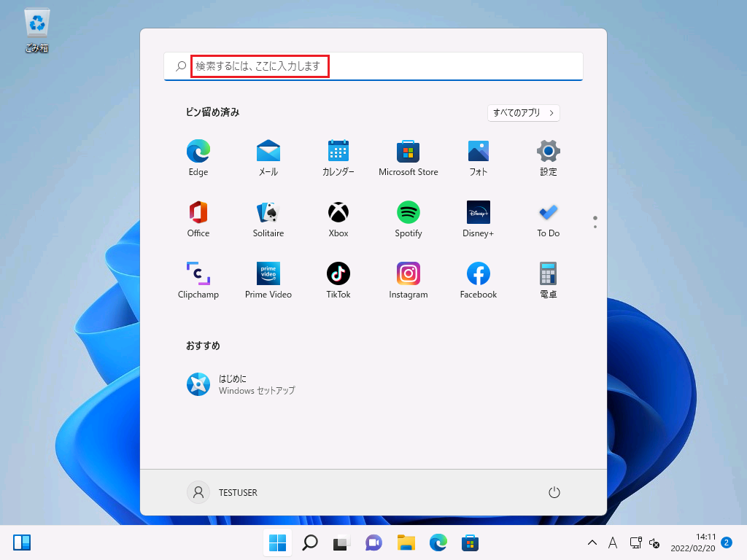Viewport: 747px width, 560px height.
Task: Toggle the IME input mode indicator A
Action: point(613,542)
